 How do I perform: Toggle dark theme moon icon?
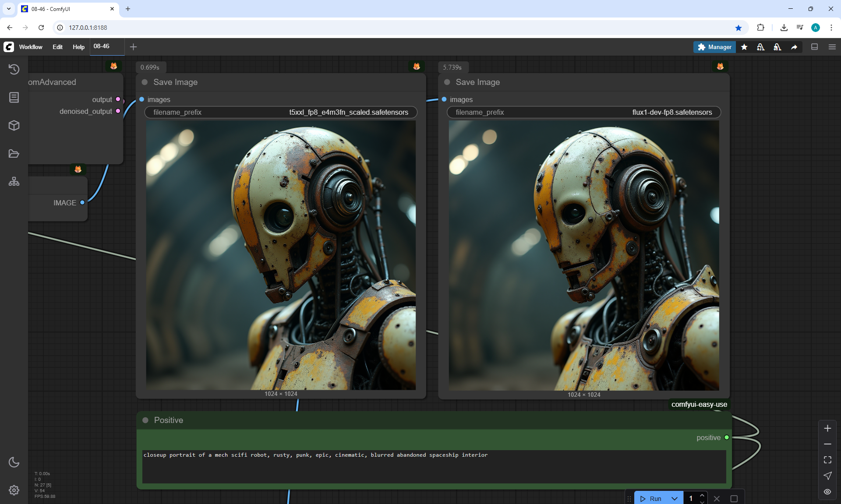[14, 462]
